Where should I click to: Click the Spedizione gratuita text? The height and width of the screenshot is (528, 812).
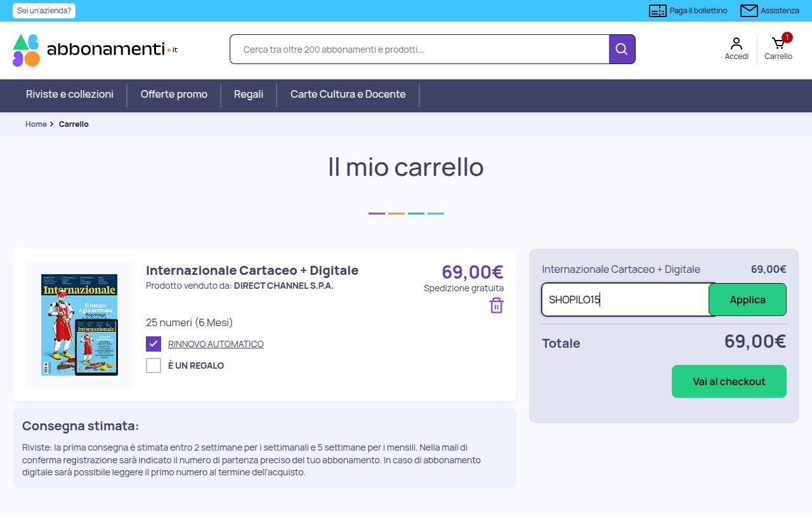click(x=464, y=288)
